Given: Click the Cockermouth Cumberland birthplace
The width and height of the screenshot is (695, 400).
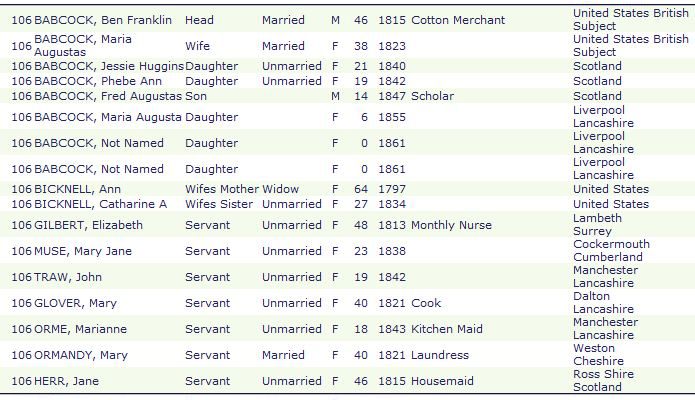Looking at the screenshot, I should [x=611, y=251].
